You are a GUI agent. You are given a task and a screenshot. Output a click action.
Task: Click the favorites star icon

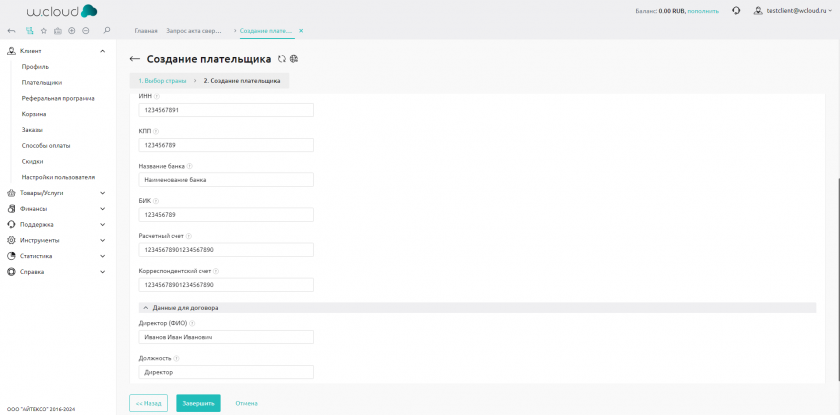pyautogui.click(x=43, y=31)
